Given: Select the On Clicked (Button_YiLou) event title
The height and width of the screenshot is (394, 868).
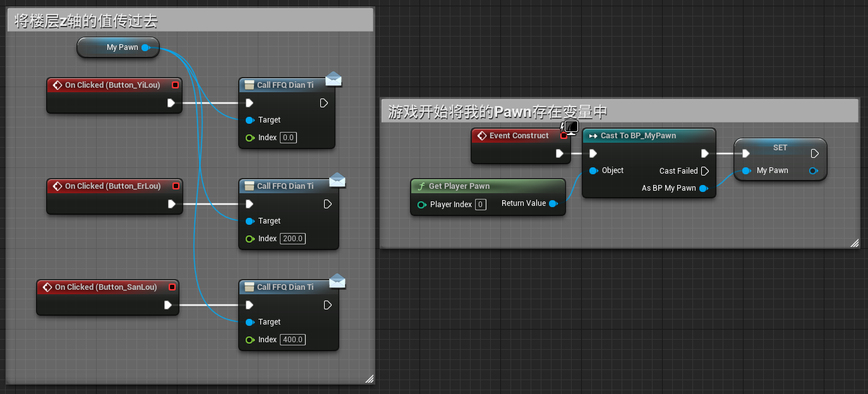Looking at the screenshot, I should tap(112, 85).
